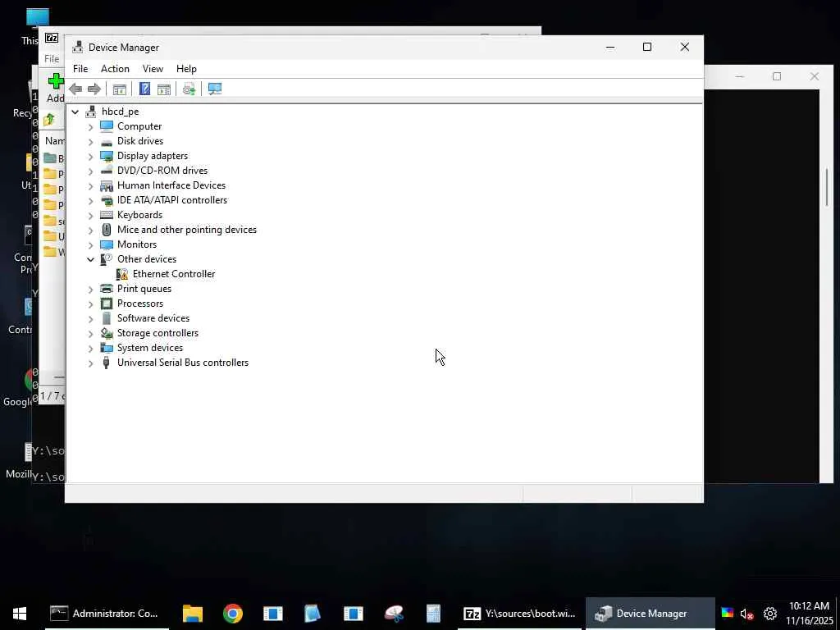The image size is (840, 630).
Task: Expand the System devices chevron
Action: coord(90,348)
